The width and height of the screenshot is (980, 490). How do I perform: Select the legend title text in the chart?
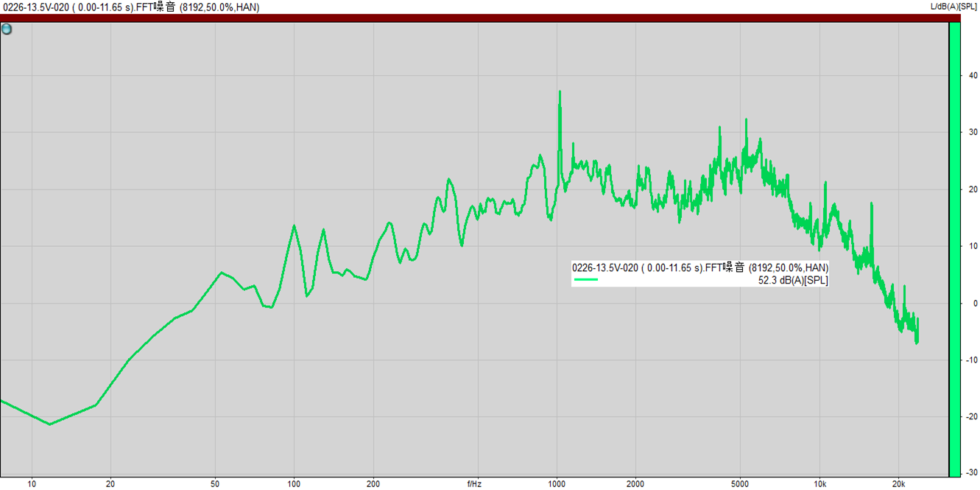pyautogui.click(x=699, y=267)
